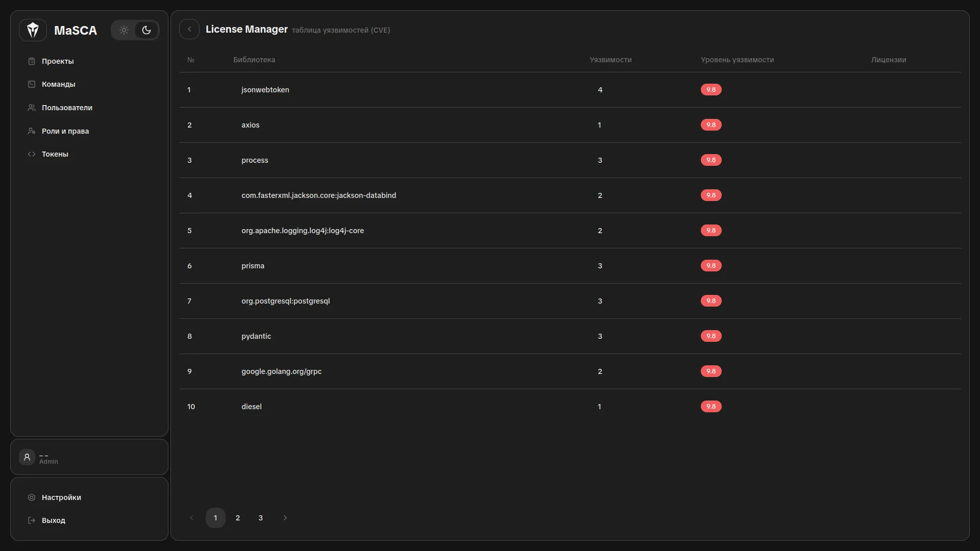Switch to dark theme moon icon
This screenshot has height=551, width=980.
(146, 30)
